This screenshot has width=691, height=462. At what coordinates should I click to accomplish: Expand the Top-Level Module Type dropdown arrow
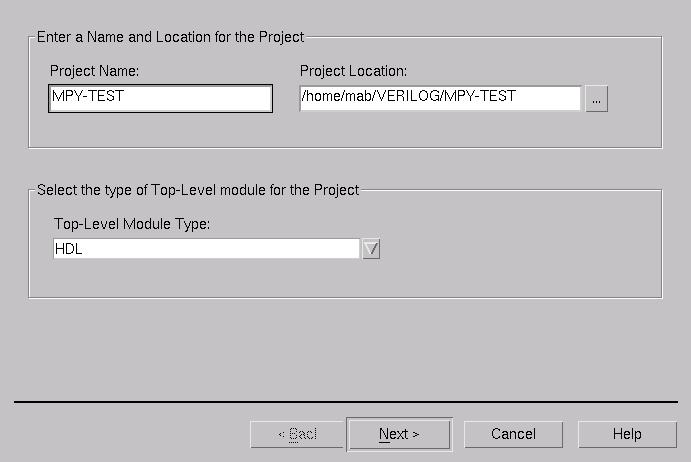[x=371, y=249]
